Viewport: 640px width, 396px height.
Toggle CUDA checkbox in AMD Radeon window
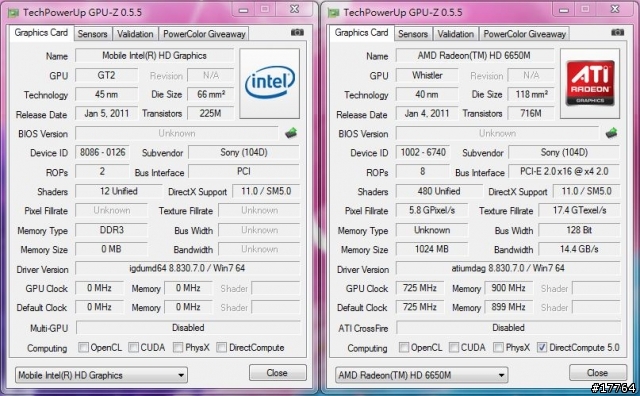453,347
